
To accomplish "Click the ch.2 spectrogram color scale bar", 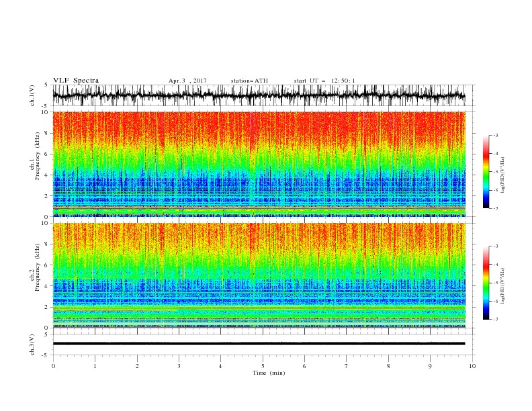I will [x=486, y=283].
